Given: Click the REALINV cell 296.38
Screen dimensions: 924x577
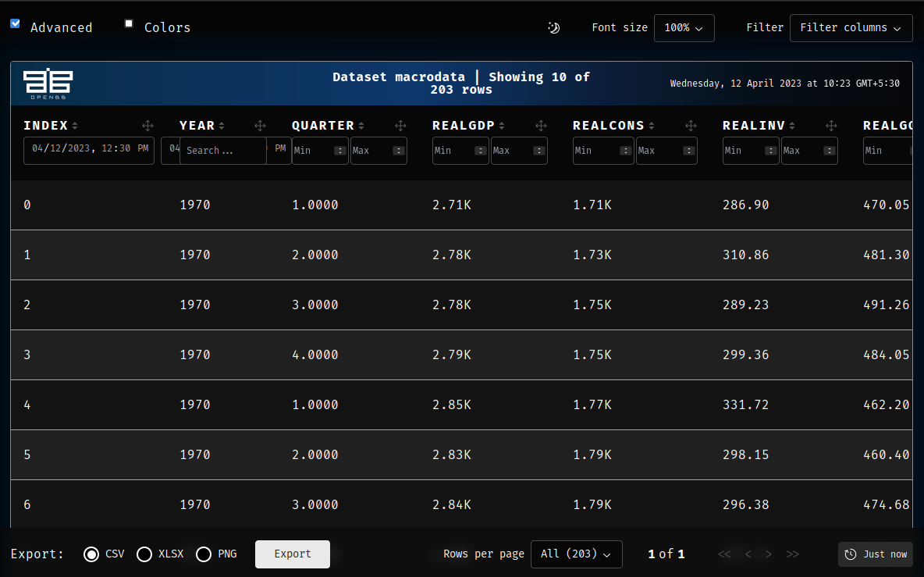Looking at the screenshot, I should pos(746,505).
